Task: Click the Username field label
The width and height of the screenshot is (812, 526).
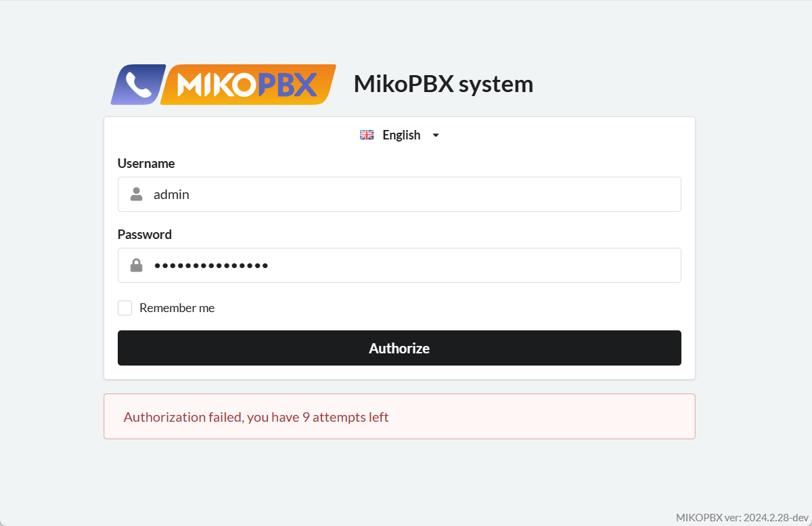Action: coord(146,163)
